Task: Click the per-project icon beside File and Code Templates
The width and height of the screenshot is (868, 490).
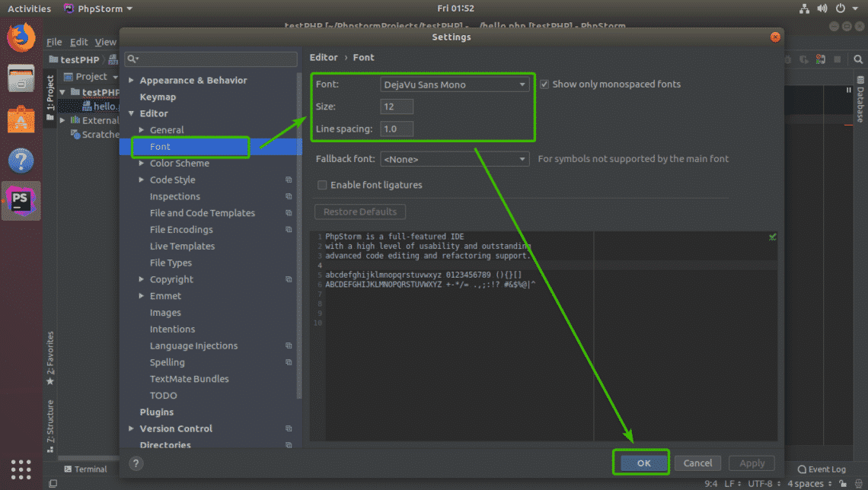Action: click(289, 213)
